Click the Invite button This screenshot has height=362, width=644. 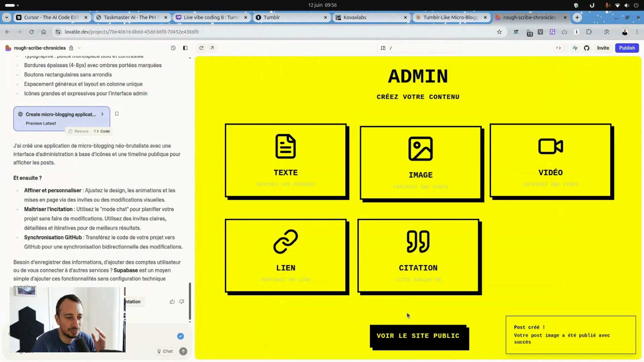[x=603, y=48]
